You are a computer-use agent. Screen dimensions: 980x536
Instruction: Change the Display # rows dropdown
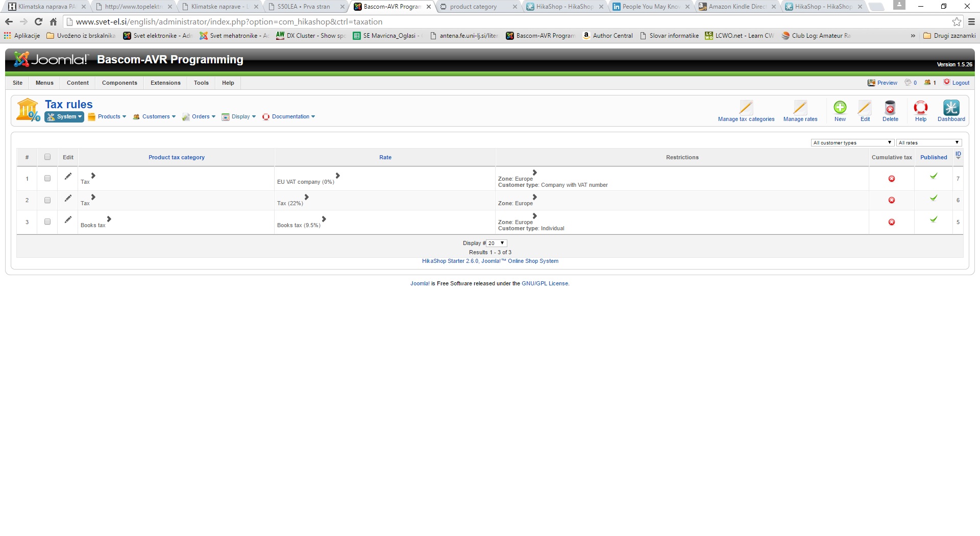click(x=496, y=243)
